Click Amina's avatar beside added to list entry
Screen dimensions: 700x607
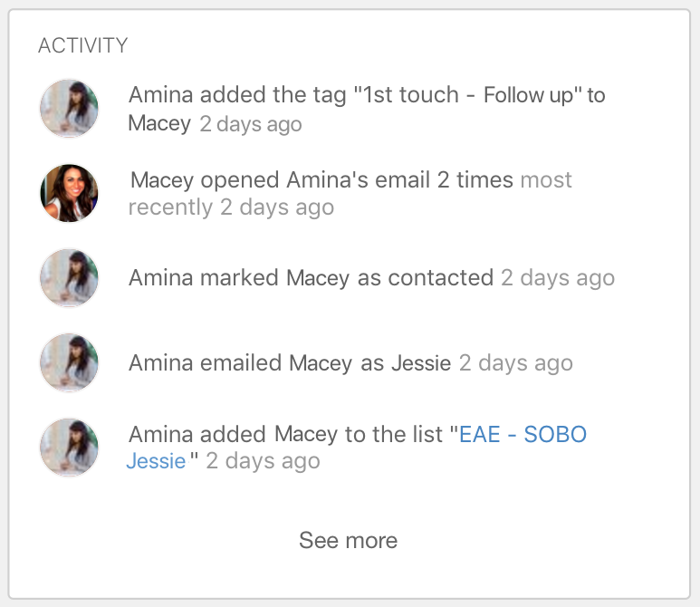[69, 448]
